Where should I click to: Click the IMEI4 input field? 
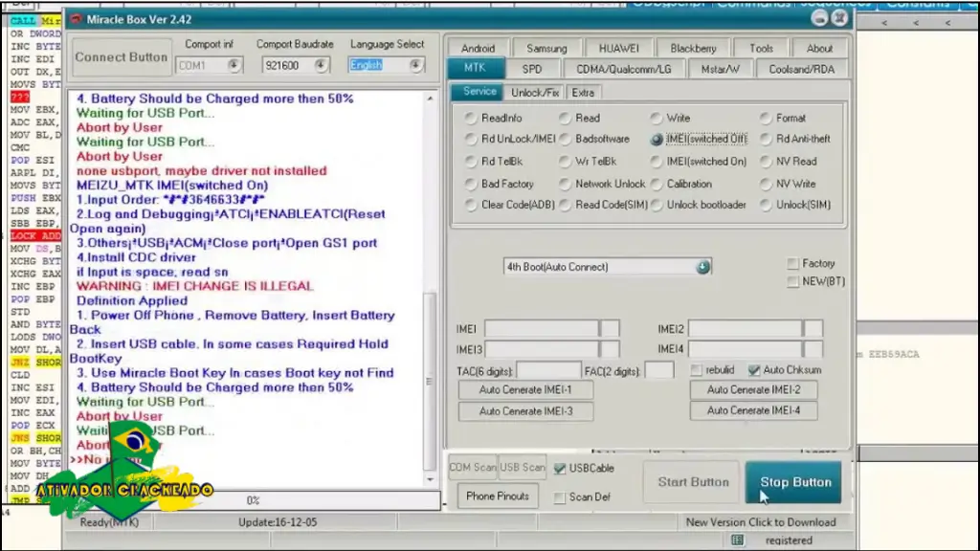pyautogui.click(x=745, y=349)
